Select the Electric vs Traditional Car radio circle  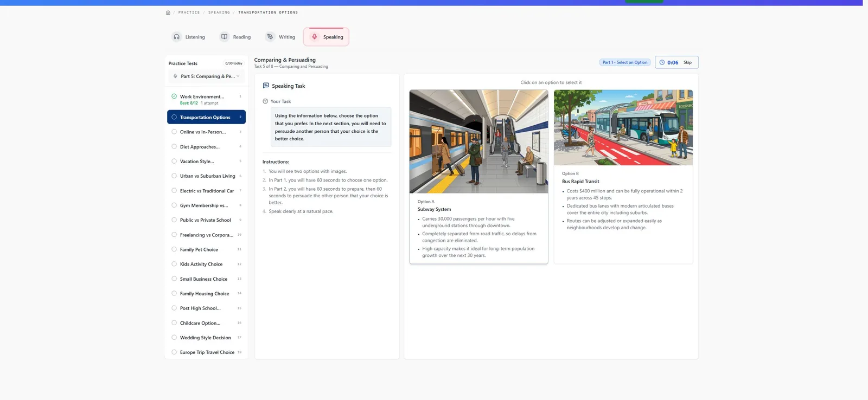(174, 191)
